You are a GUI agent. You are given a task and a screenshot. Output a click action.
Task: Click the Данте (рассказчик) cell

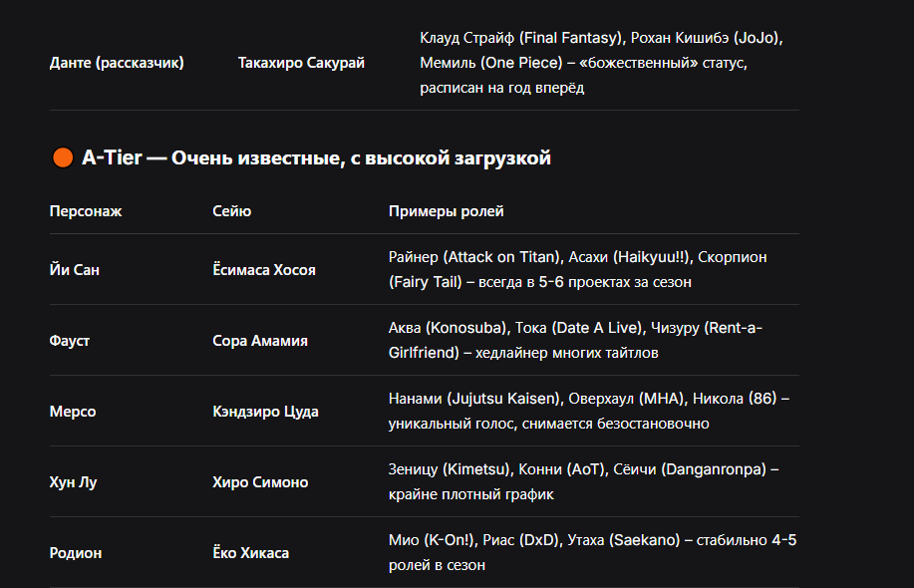[117, 63]
